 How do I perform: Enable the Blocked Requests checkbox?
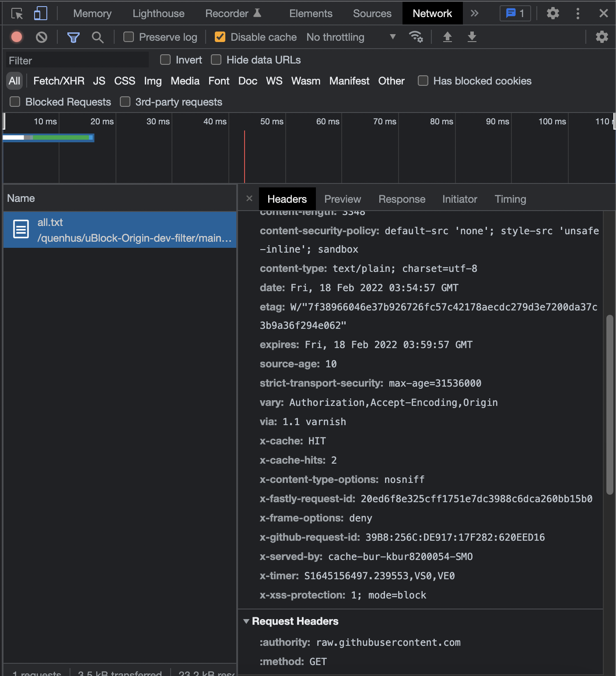tap(15, 102)
